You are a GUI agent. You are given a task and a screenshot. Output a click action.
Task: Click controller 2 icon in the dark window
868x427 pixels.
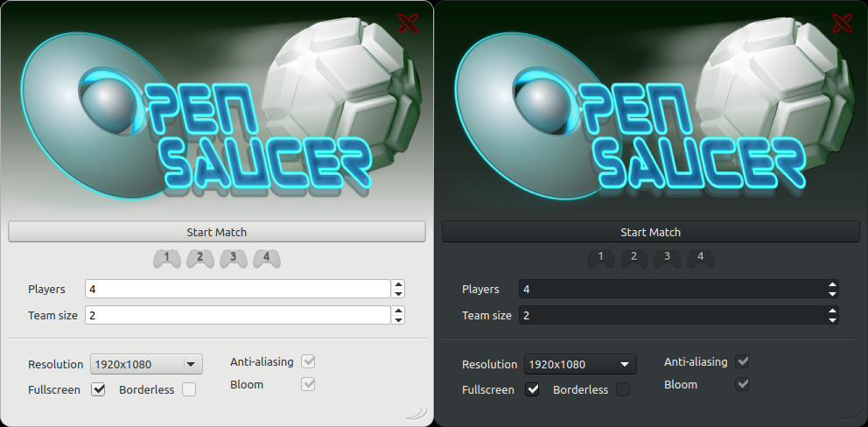[x=634, y=258]
